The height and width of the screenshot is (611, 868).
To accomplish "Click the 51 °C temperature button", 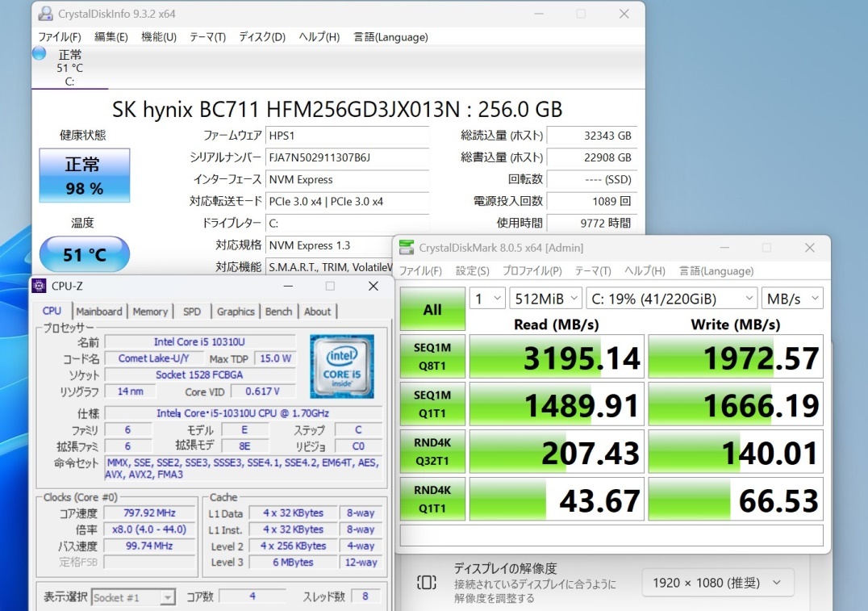I will pos(85,254).
